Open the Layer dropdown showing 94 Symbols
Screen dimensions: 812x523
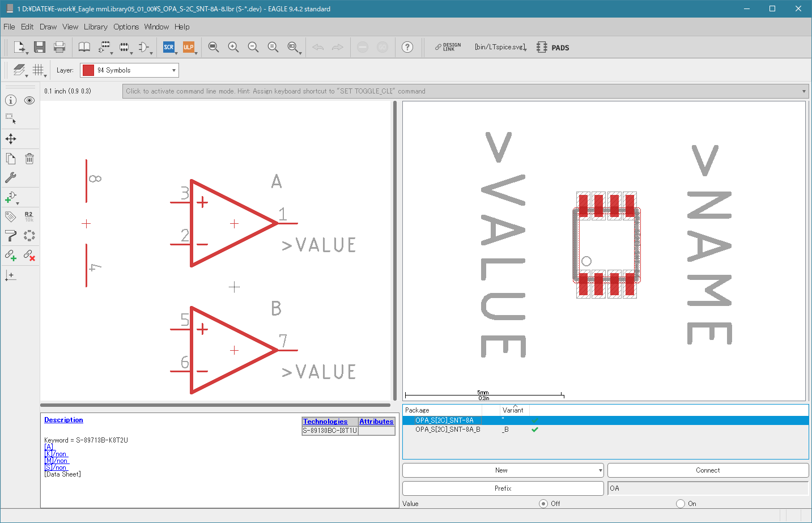(x=129, y=70)
